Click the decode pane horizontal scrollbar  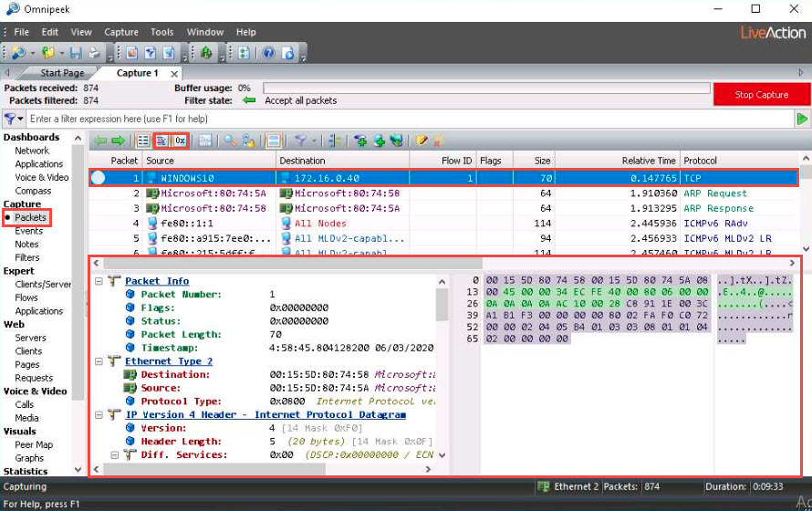pos(214,470)
